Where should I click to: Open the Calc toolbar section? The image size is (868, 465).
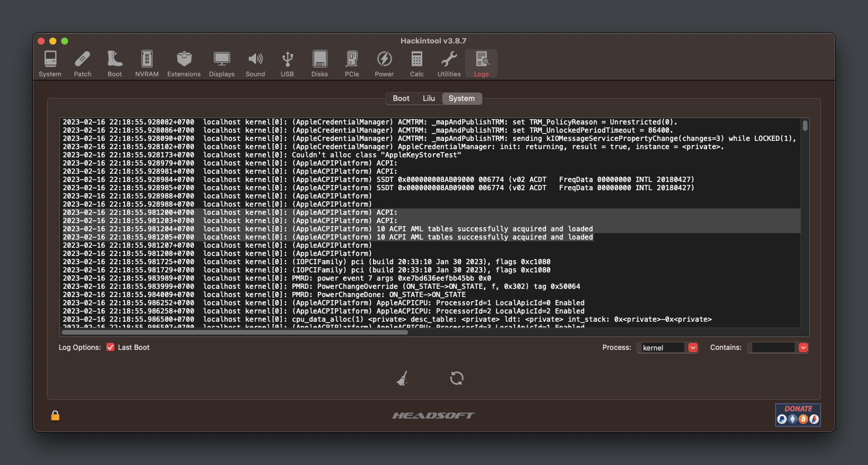tap(417, 64)
